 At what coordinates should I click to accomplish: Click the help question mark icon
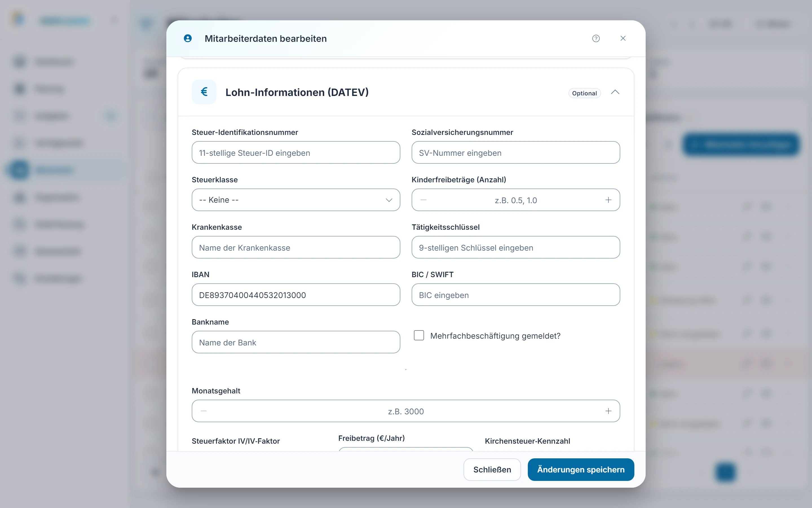click(596, 38)
